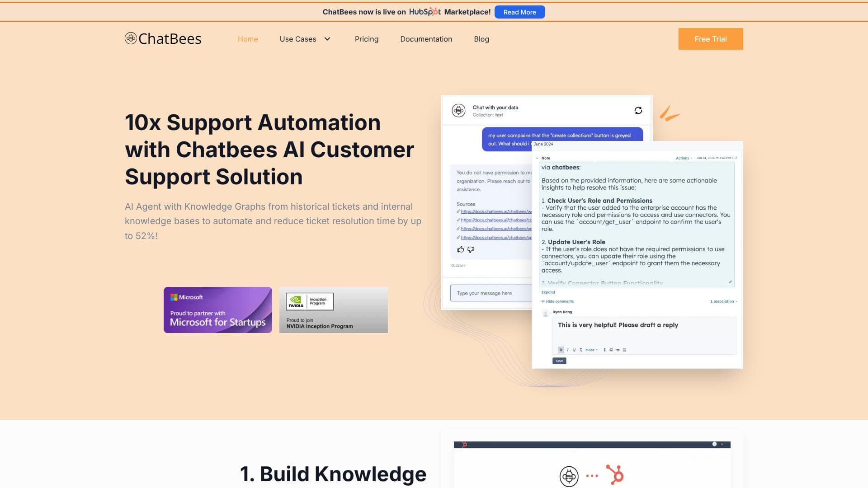Click the NVIDIA Inception Program badge

tap(333, 310)
